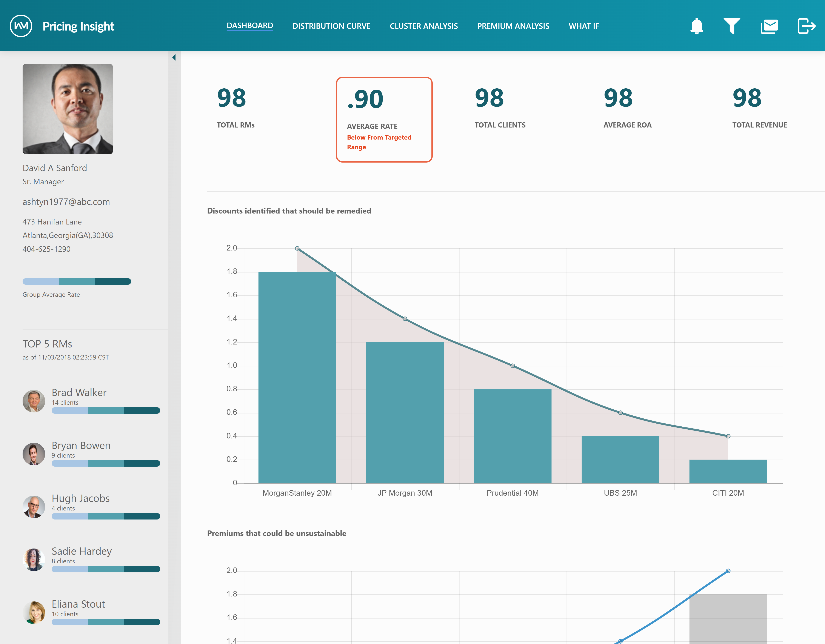The width and height of the screenshot is (825, 644).
Task: Click 'Below From Targeted Range' warning text
Action: 379,142
